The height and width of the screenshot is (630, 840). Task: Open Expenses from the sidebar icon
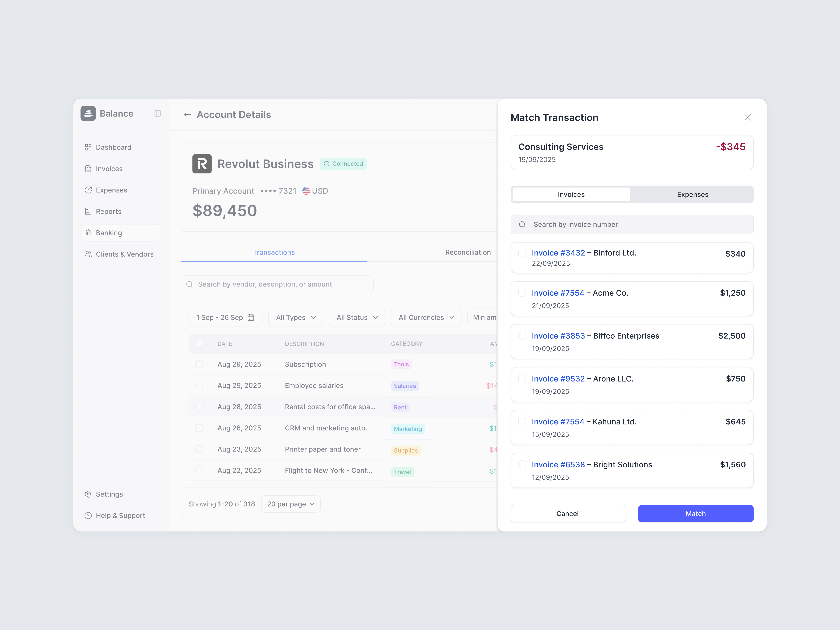(88, 190)
